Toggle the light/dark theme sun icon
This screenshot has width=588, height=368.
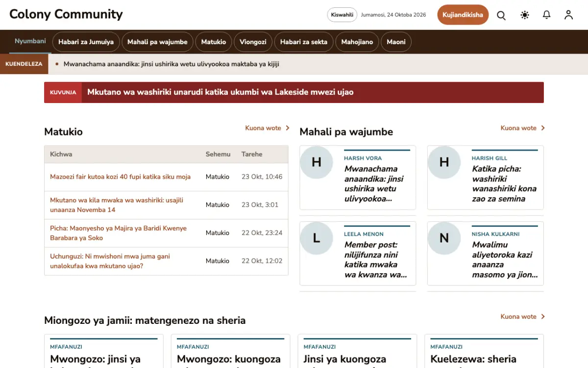525,15
